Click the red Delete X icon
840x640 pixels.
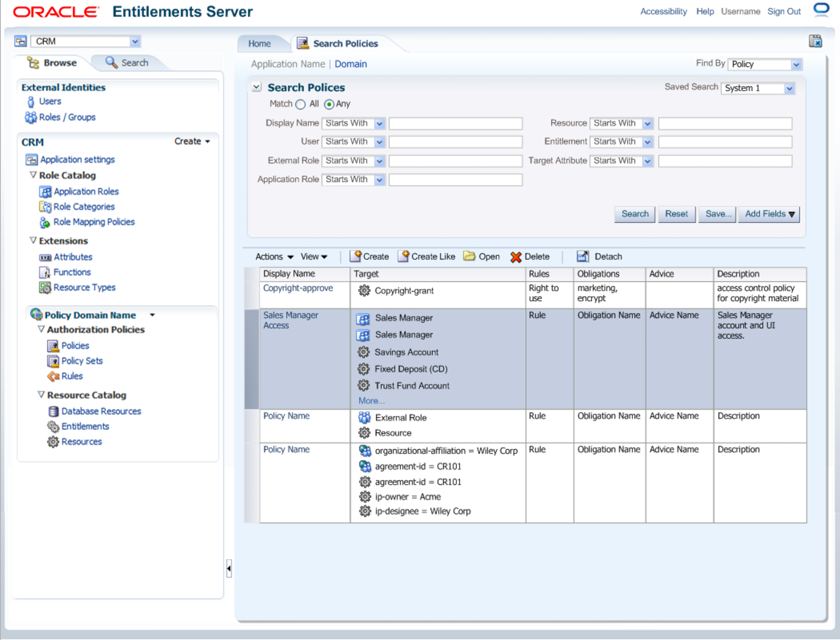coord(516,257)
